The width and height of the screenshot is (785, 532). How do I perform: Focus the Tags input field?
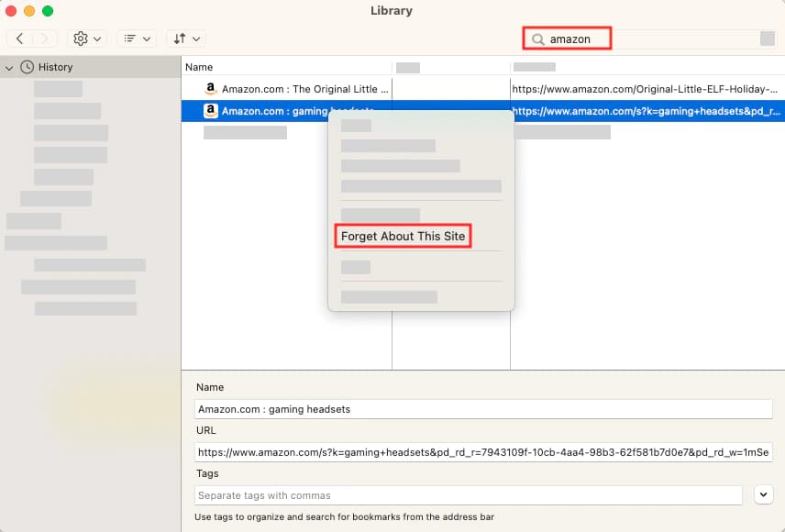click(x=469, y=495)
